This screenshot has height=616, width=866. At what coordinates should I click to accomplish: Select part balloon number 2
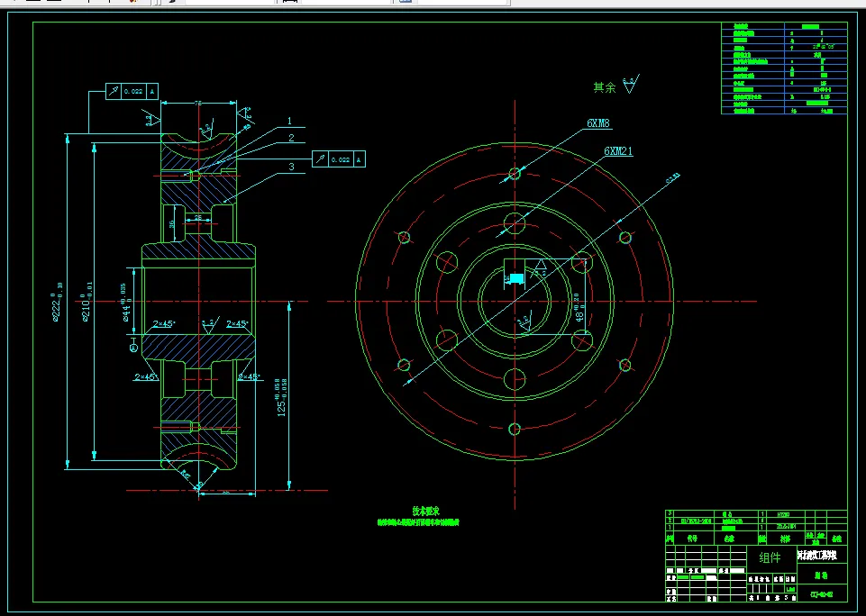(291, 138)
